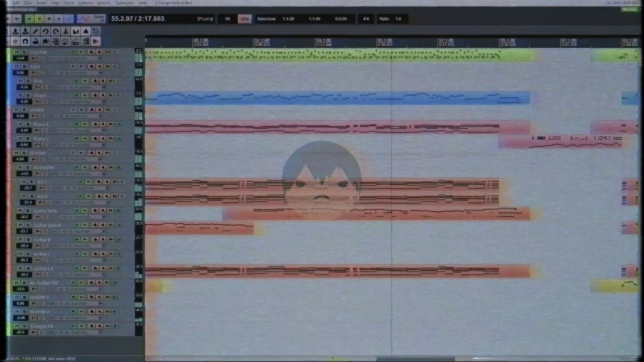Image resolution: width=644 pixels, height=362 pixels.
Task: Mute the PIANO folder track
Action: pos(17,110)
